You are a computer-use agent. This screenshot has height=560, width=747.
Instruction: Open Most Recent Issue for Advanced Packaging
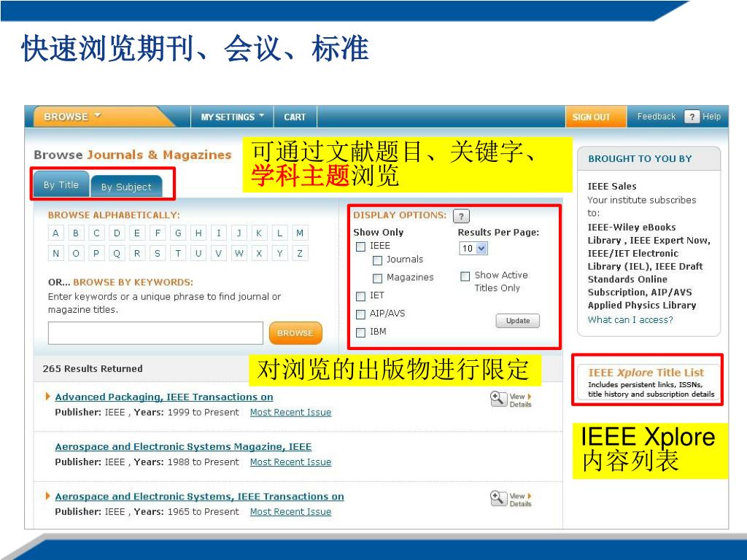[290, 413]
